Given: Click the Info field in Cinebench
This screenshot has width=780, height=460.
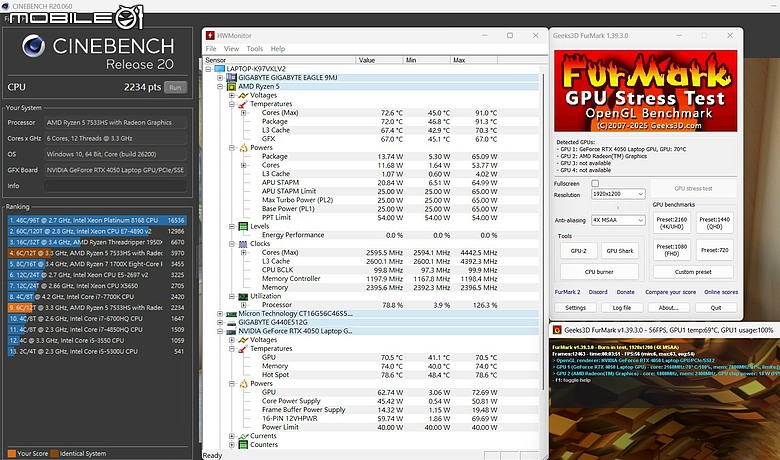Looking at the screenshot, I should 115,186.
